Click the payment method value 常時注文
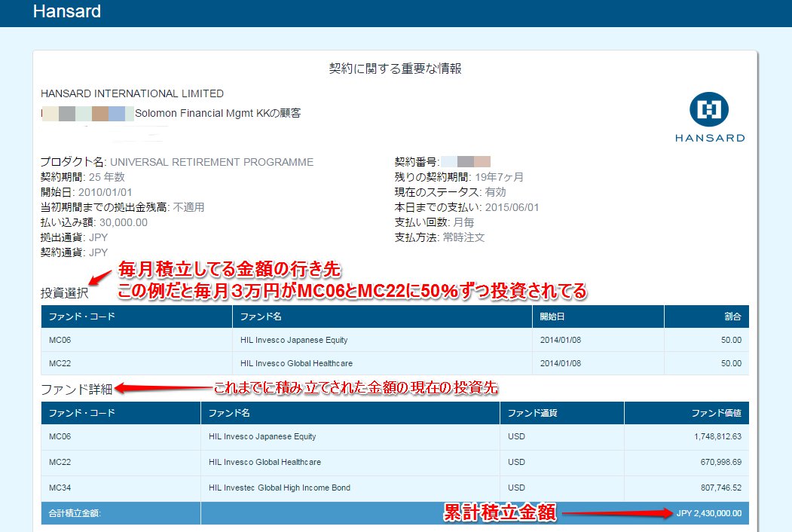792x532 pixels. (463, 237)
